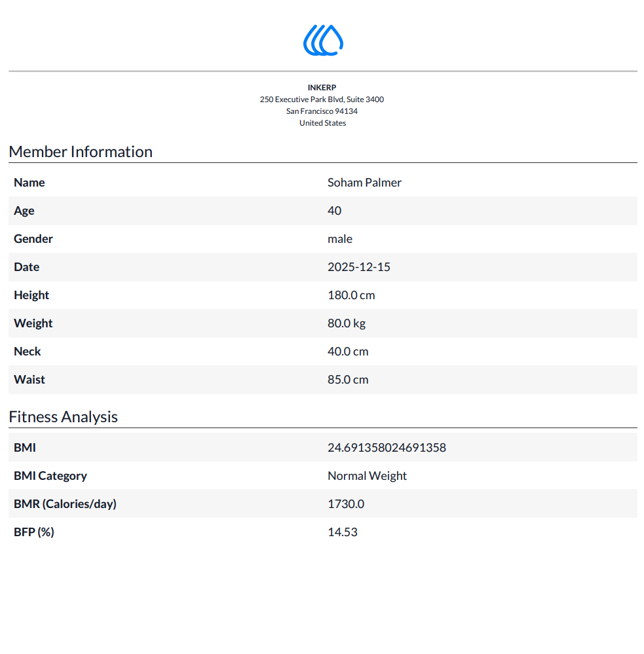Click the 'Date' row label

(27, 267)
